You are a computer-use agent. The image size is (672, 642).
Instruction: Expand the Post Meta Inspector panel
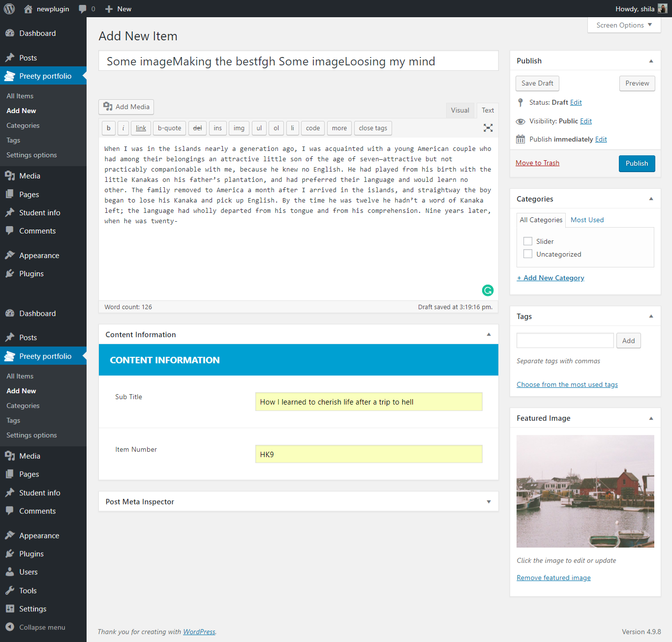(x=489, y=502)
